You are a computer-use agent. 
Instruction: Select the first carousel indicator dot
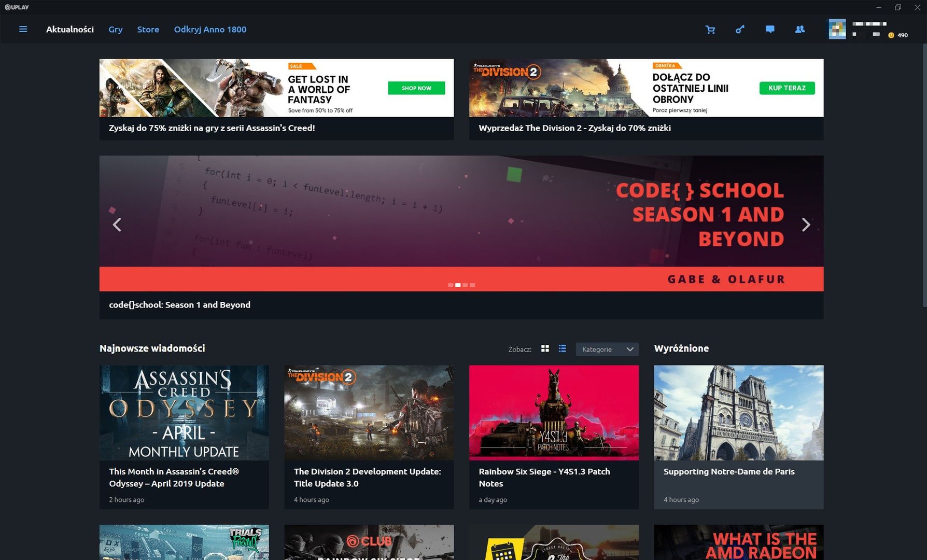(451, 285)
